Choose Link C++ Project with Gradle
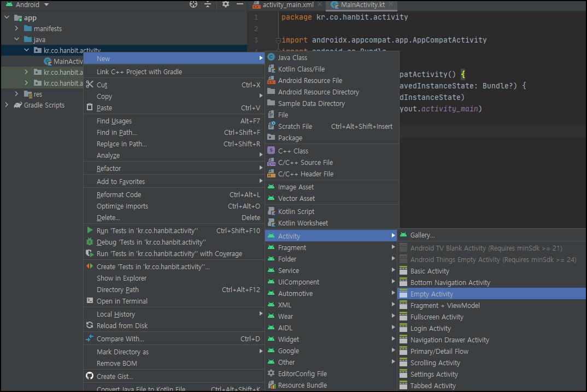Viewport: 587px width, 392px height. pyautogui.click(x=174, y=72)
